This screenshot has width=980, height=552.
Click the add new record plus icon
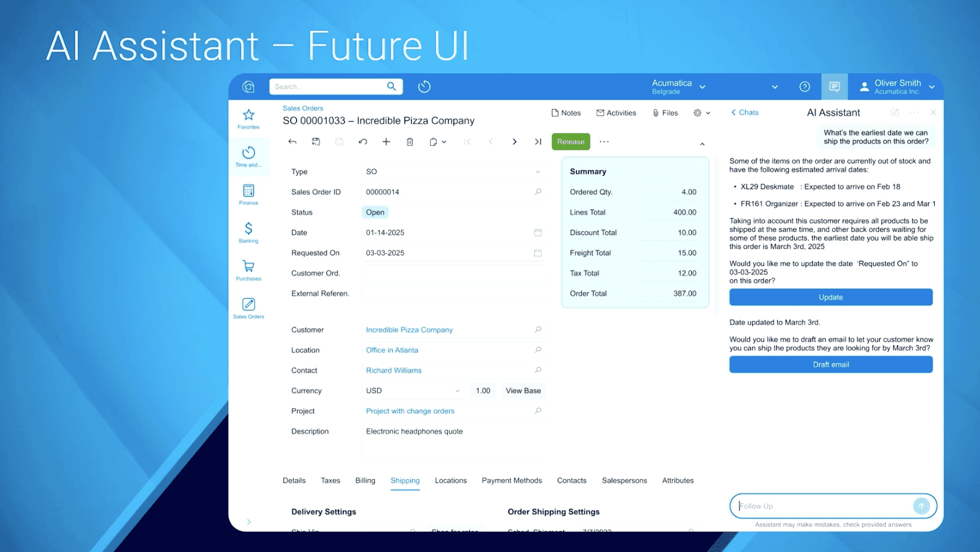click(386, 142)
